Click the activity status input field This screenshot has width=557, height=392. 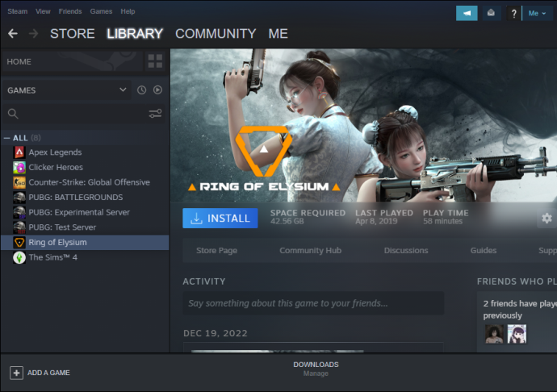point(313,303)
